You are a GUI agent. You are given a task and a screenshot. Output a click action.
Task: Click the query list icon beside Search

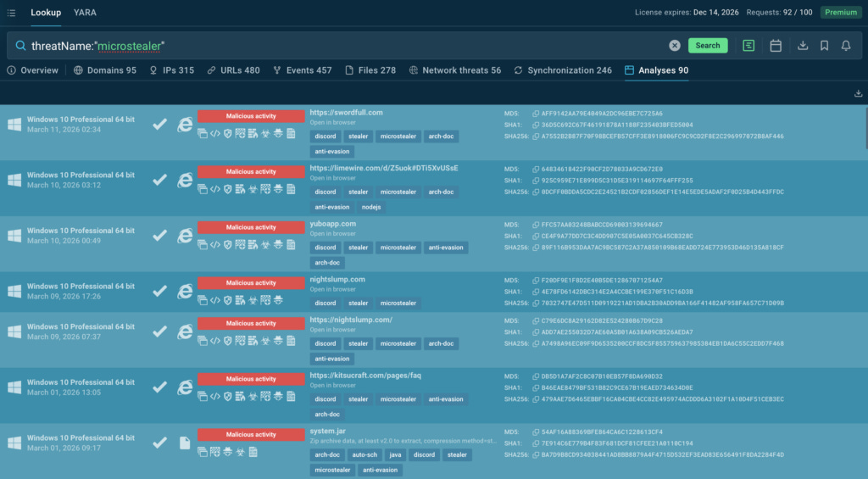(748, 46)
